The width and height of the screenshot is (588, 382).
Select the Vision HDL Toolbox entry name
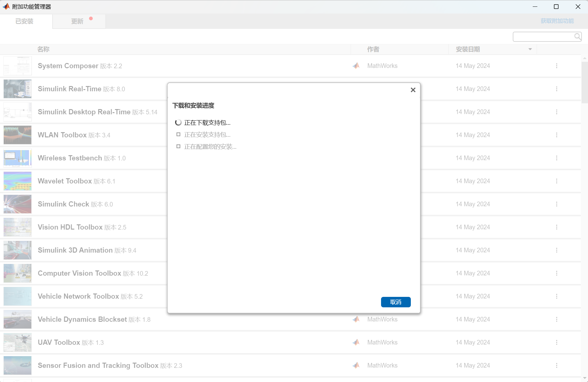[x=70, y=227]
